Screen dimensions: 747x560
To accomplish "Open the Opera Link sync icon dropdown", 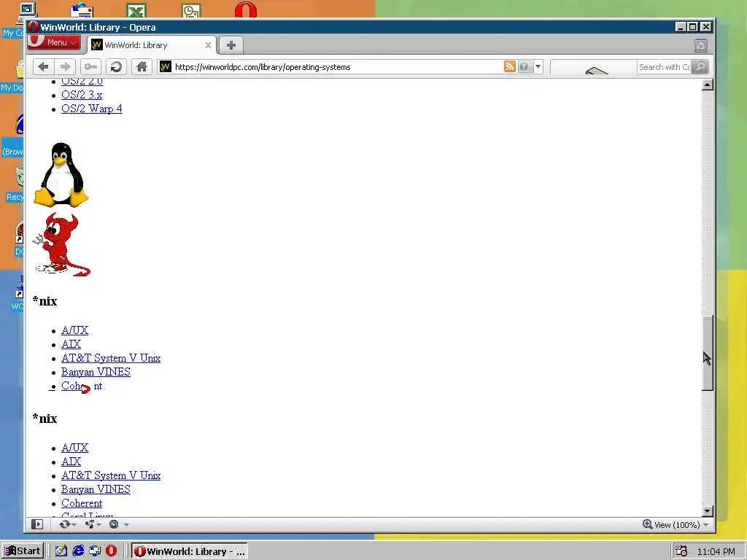I will (67, 524).
